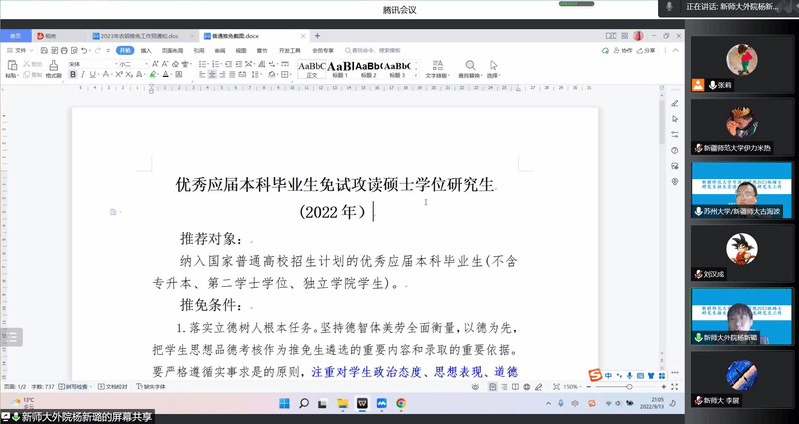This screenshot has width=799, height=424.
Task: Toggle Bold formatting button
Action: pyautogui.click(x=72, y=75)
